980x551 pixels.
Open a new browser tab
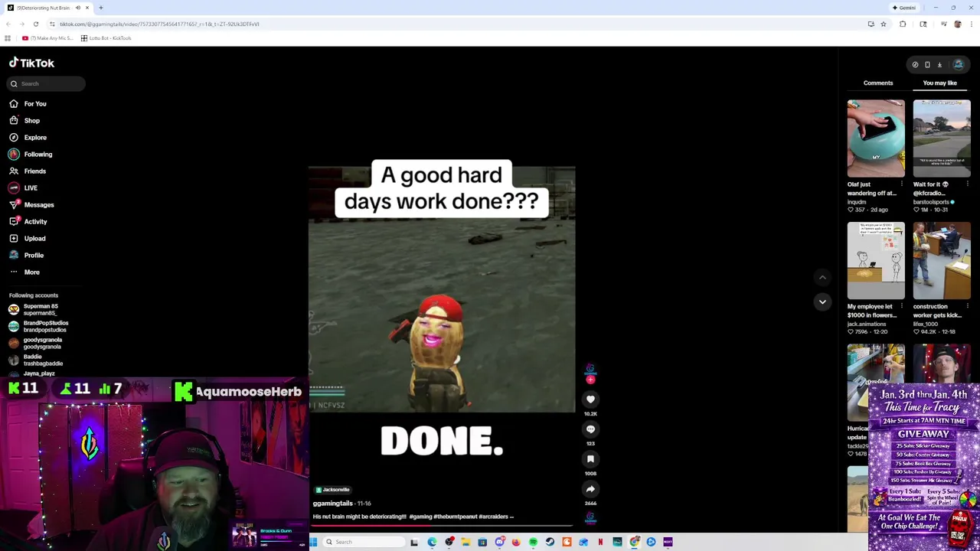pyautogui.click(x=100, y=8)
